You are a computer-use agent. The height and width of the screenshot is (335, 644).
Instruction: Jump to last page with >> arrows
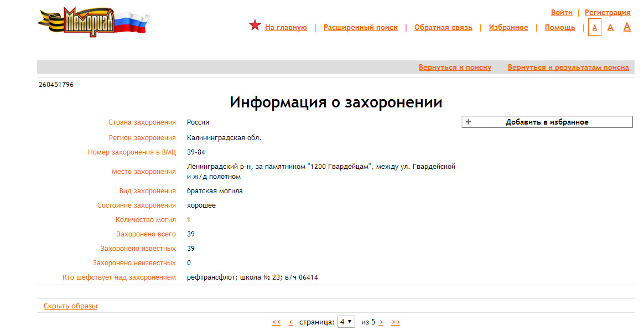click(x=396, y=322)
